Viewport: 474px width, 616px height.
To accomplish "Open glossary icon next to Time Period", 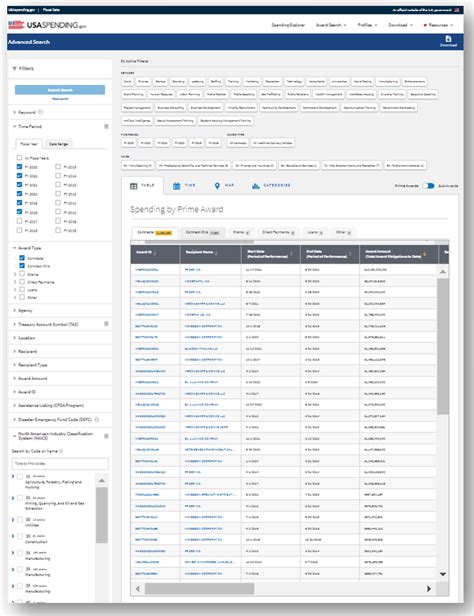I will click(106, 126).
